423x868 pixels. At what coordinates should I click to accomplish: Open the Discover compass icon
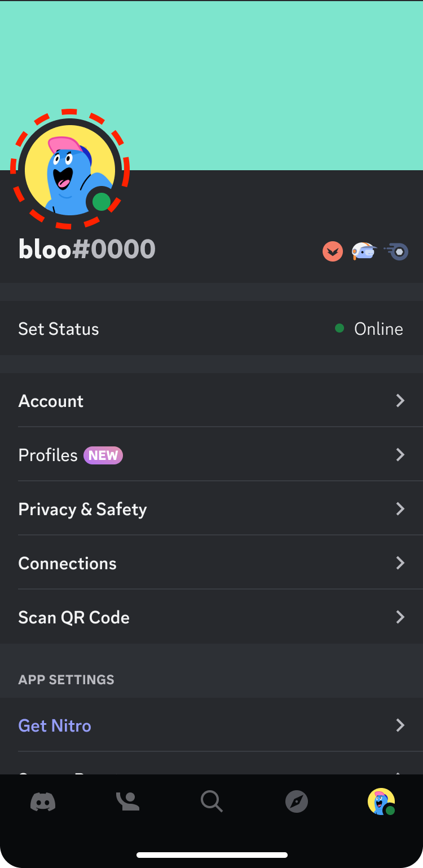(x=297, y=801)
